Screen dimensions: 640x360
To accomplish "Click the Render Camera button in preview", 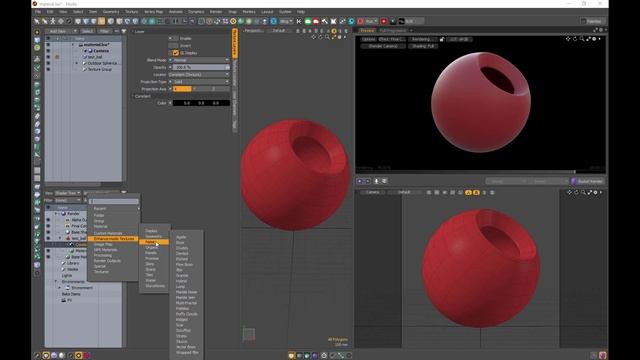I will pyautogui.click(x=383, y=46).
